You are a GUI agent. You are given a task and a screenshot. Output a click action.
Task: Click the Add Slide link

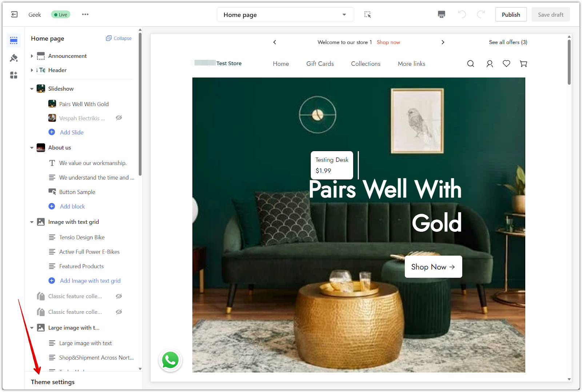pos(72,132)
